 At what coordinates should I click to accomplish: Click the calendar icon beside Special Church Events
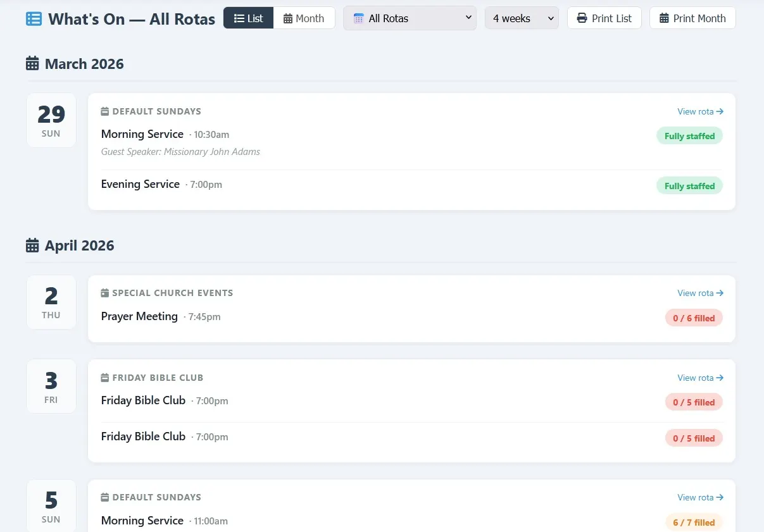point(105,293)
